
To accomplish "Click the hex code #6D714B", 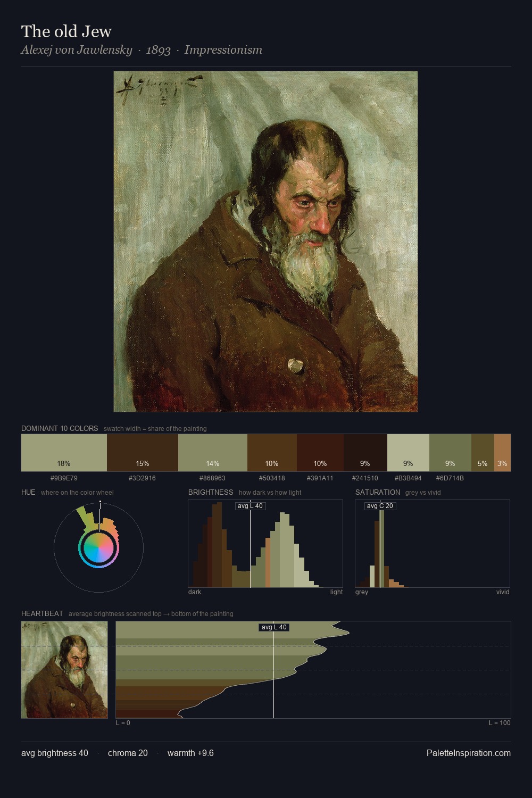I will pyautogui.click(x=450, y=478).
